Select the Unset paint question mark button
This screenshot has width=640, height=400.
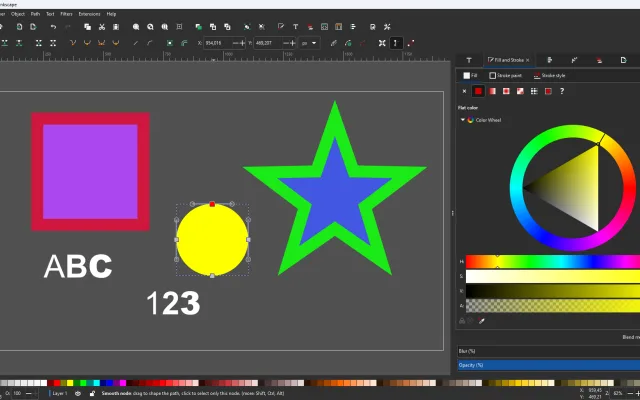(x=562, y=91)
